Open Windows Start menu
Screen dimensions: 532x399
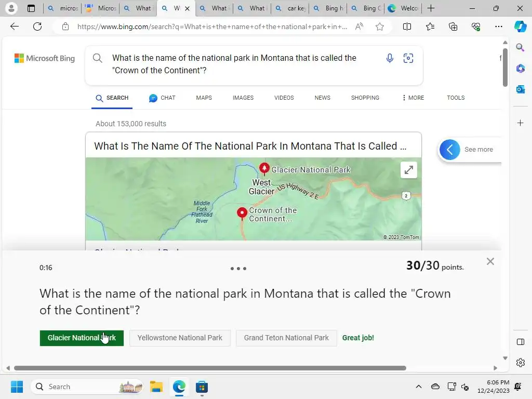click(x=17, y=387)
